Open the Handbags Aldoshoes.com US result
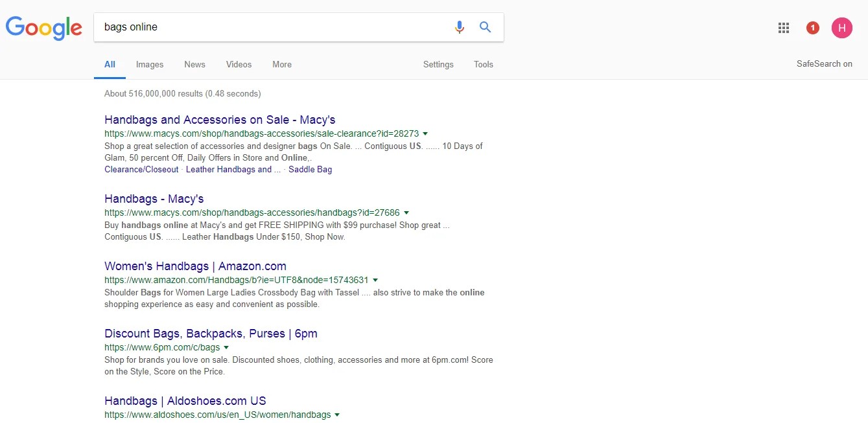 tap(185, 400)
